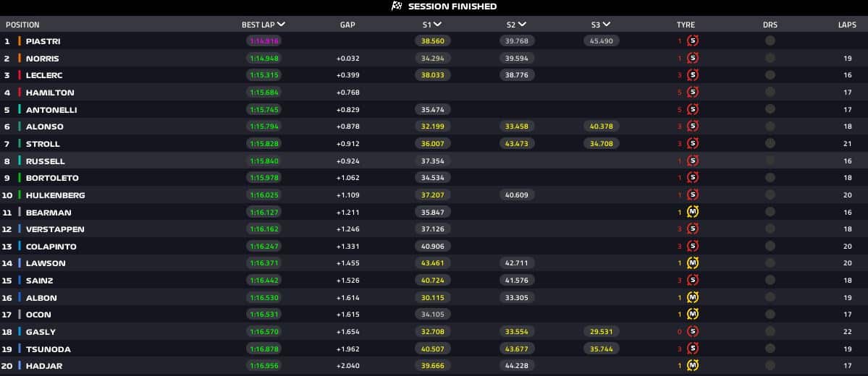Click Hamilton's DRS indicator dot
Screen dimensions: 868x376
(770, 92)
